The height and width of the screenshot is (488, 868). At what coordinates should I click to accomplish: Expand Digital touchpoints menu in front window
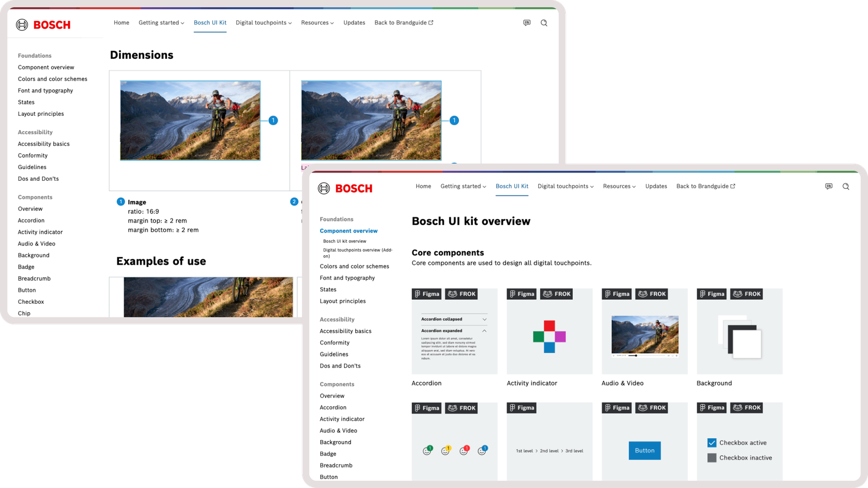click(x=566, y=186)
